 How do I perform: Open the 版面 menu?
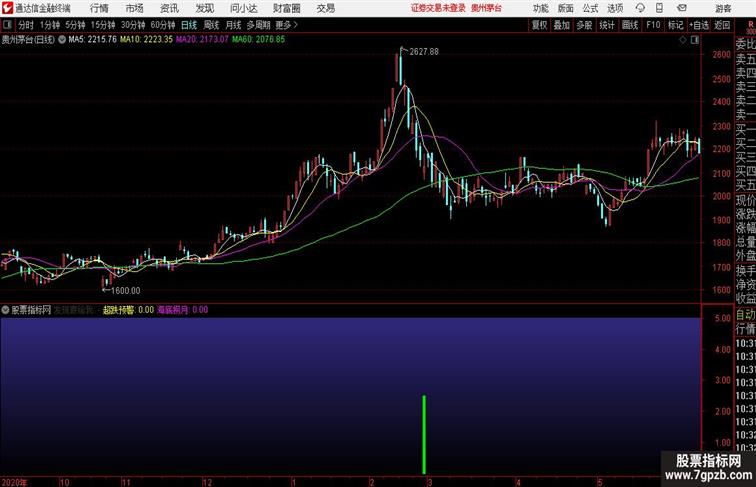click(x=566, y=9)
